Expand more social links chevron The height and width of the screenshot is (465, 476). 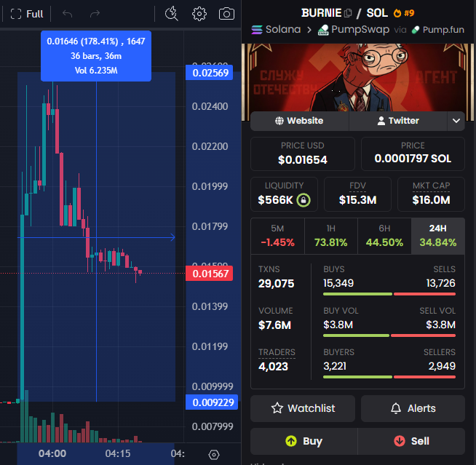[456, 121]
